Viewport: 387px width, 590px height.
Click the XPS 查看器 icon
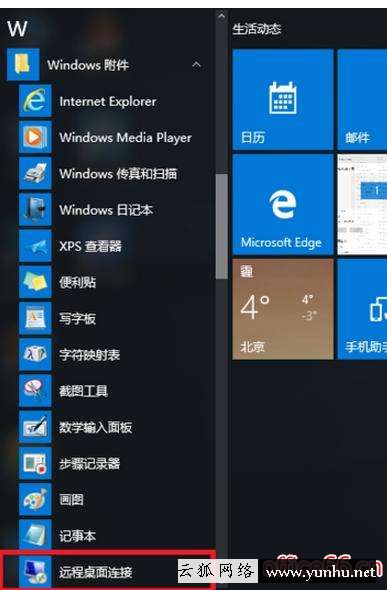tap(35, 246)
